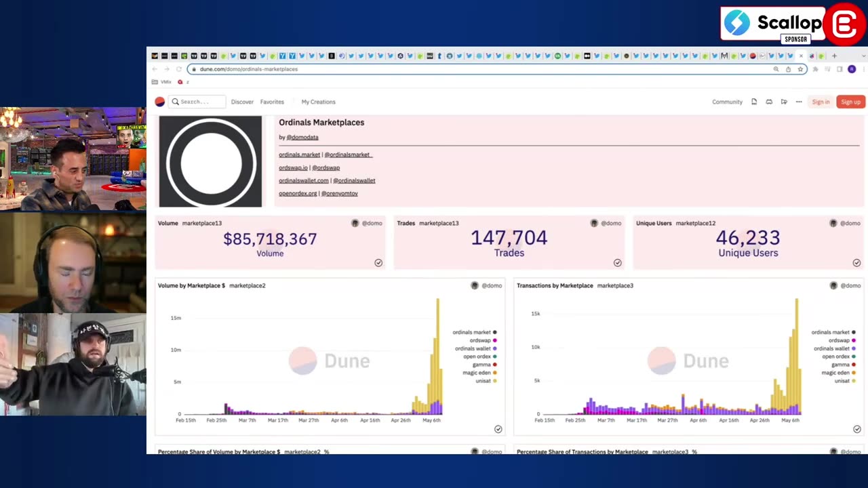
Task: Click @domo avatar on Unique Users card
Action: coord(833,223)
